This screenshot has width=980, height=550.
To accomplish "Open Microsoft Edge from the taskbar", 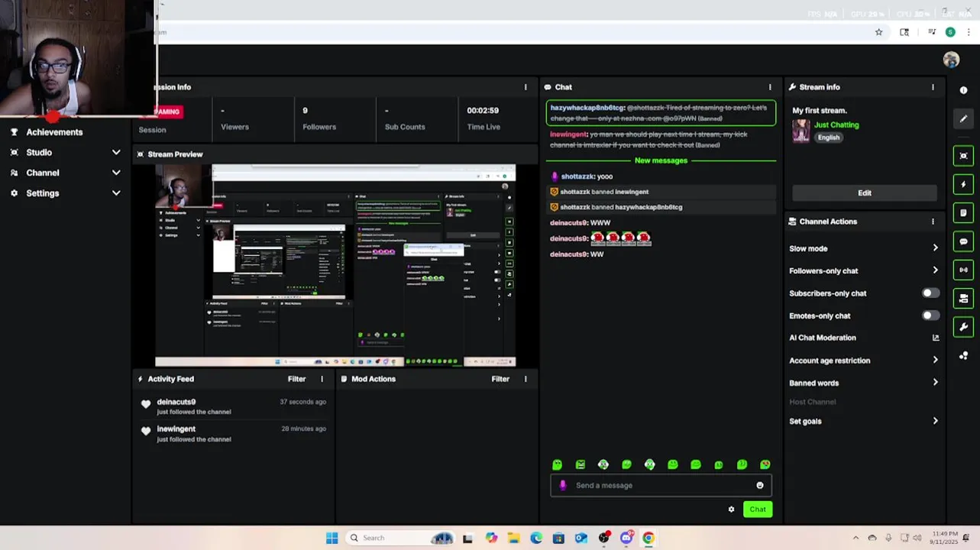I will [536, 538].
